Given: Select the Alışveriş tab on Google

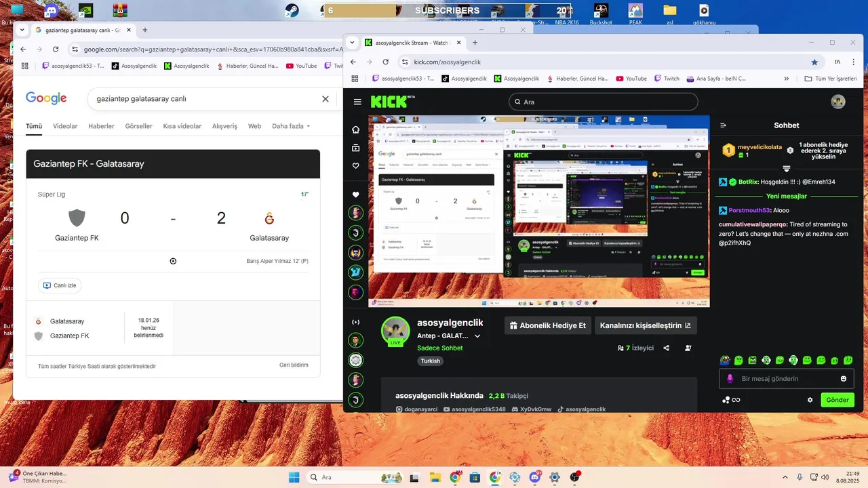Looking at the screenshot, I should [224, 126].
